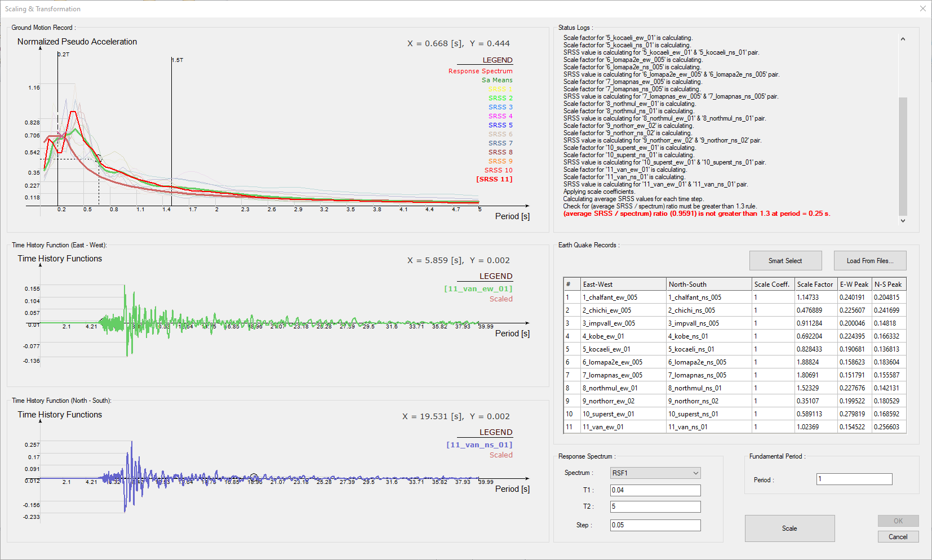Viewport: 932px width, 560px height.
Task: Click Load From Files button
Action: tap(870, 261)
